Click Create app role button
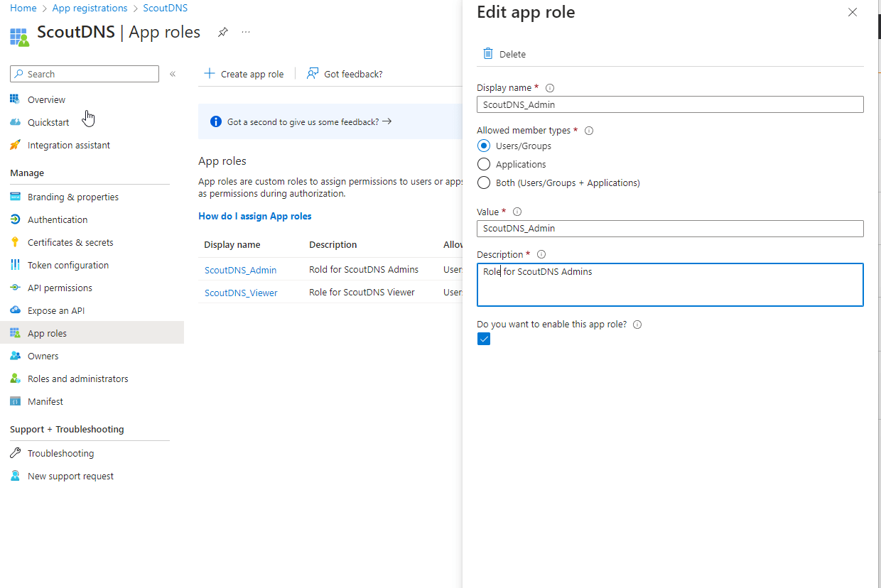 (x=244, y=74)
